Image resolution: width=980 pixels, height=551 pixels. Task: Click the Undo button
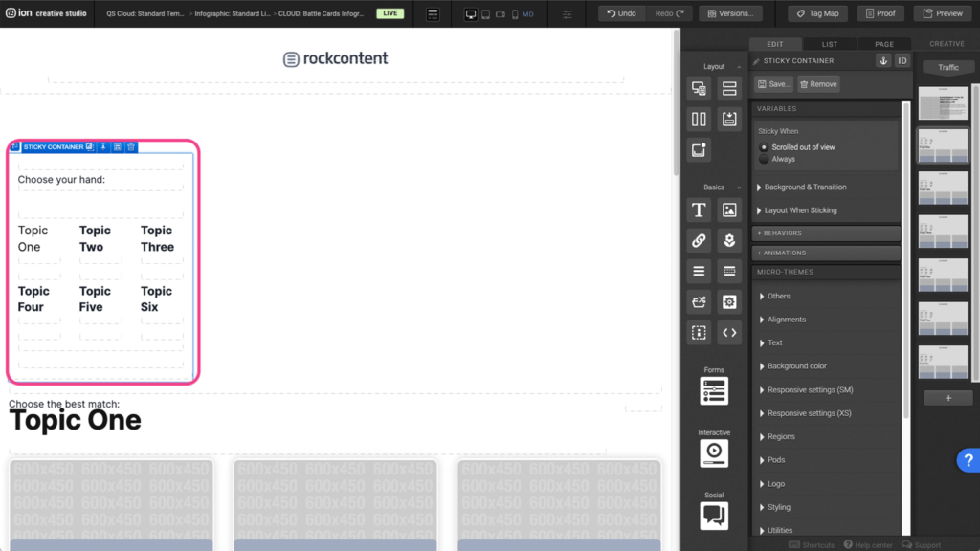pyautogui.click(x=621, y=13)
